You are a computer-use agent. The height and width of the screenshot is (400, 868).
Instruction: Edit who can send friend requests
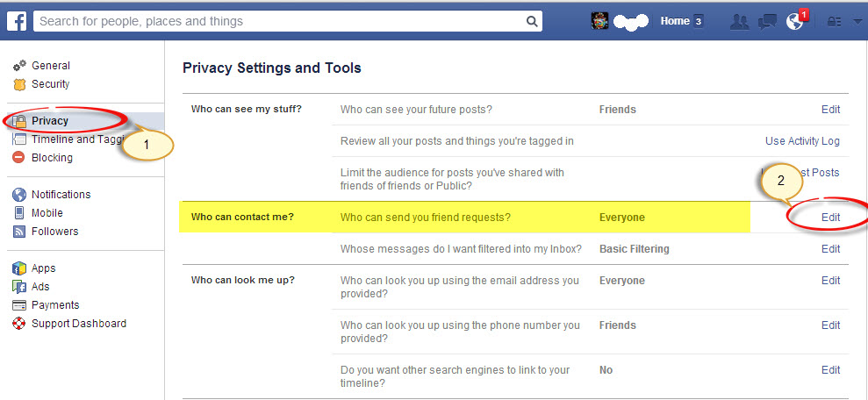coord(830,218)
